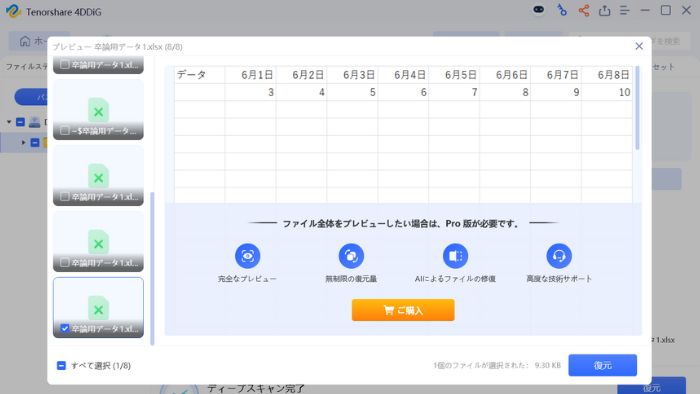Click the cell containing value 3

[250, 92]
